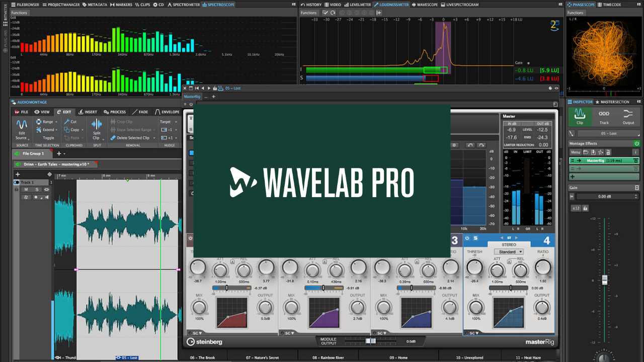
Task: Toggle File Group 1 speaker icon
Action: (17, 153)
